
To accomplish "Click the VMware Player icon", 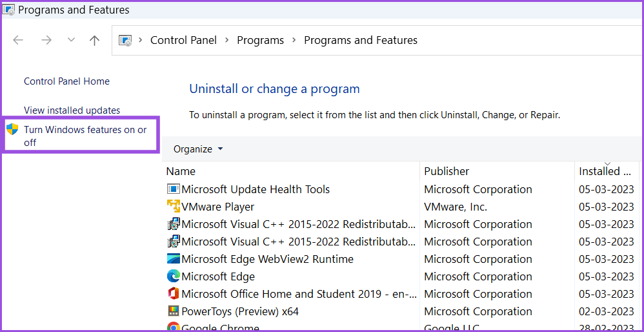I will [174, 207].
